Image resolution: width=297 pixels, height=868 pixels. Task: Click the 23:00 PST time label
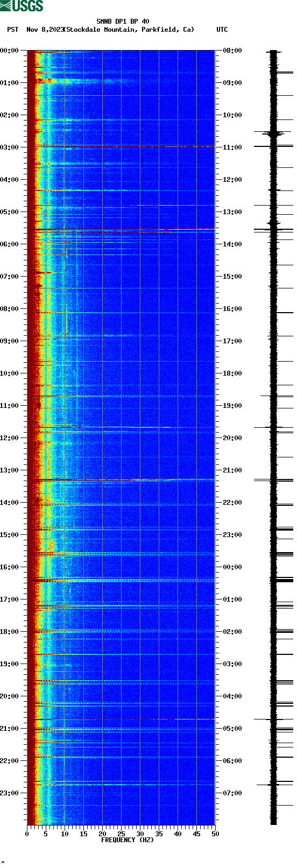(x=10, y=793)
